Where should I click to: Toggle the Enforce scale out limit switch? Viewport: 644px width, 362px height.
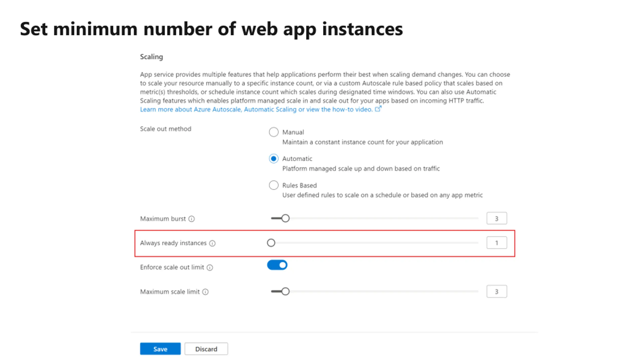click(x=277, y=265)
